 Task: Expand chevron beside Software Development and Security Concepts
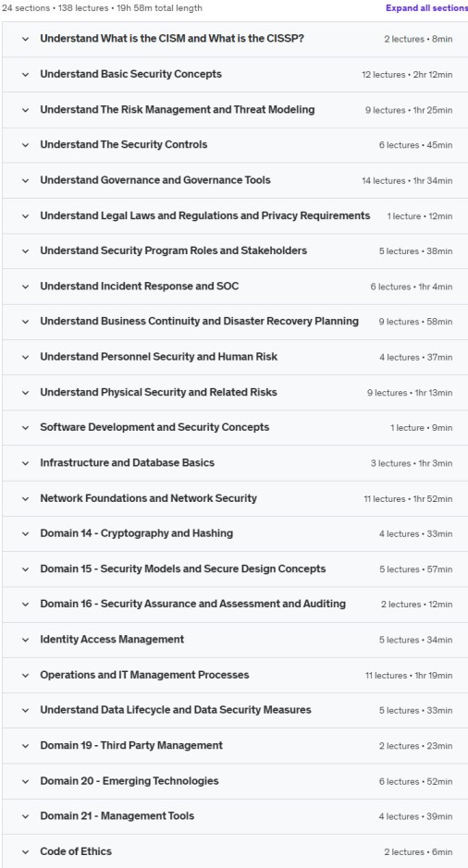pos(26,428)
